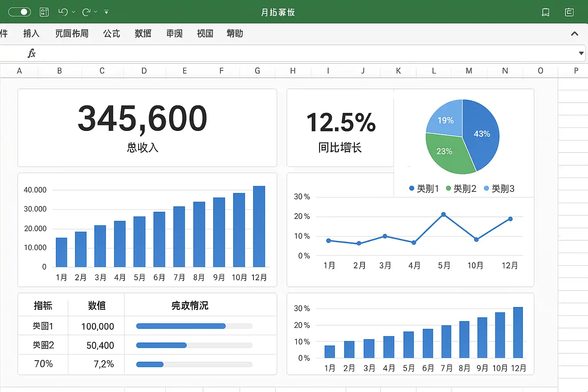Open the Undo history dropdown arrow
This screenshot has height=392, width=588.
coord(73,12)
